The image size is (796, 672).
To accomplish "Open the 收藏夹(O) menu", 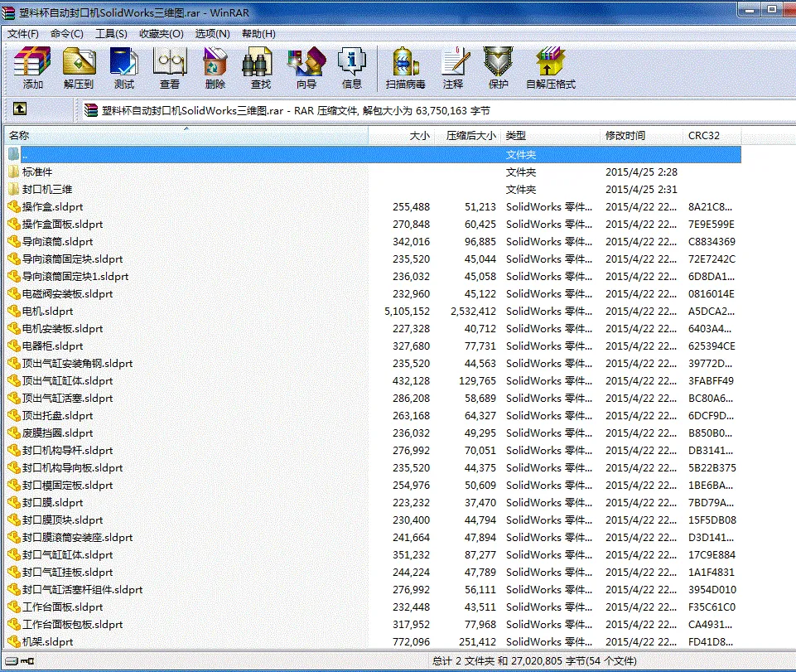I will (162, 33).
